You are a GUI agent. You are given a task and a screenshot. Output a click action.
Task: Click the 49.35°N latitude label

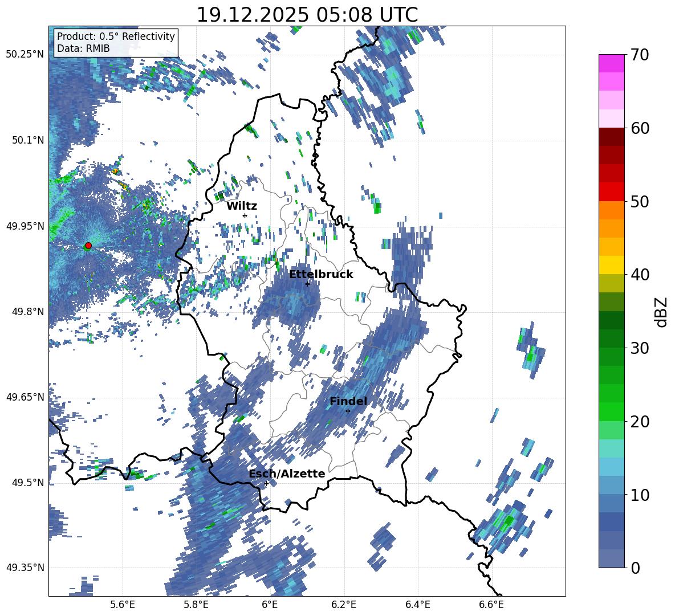[x=25, y=568]
